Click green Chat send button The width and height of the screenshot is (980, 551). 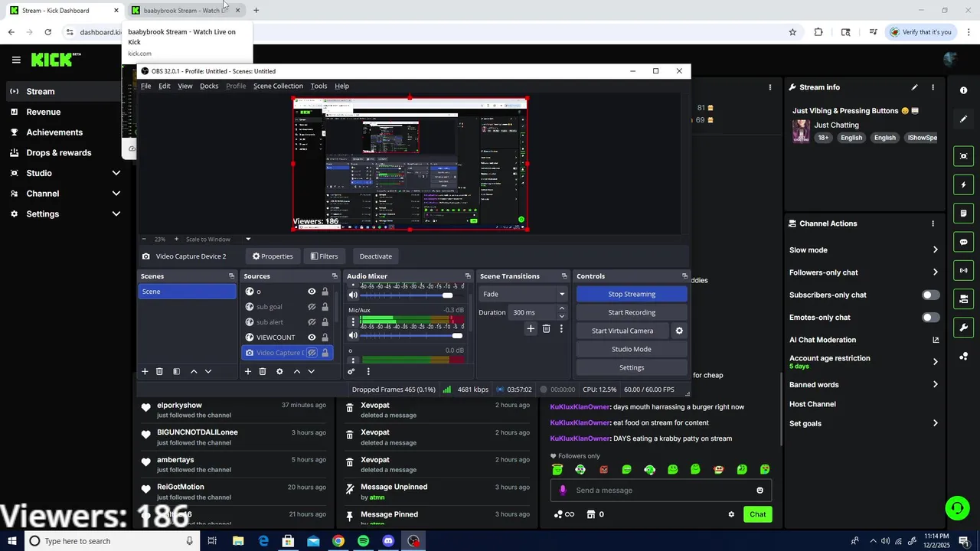point(757,514)
